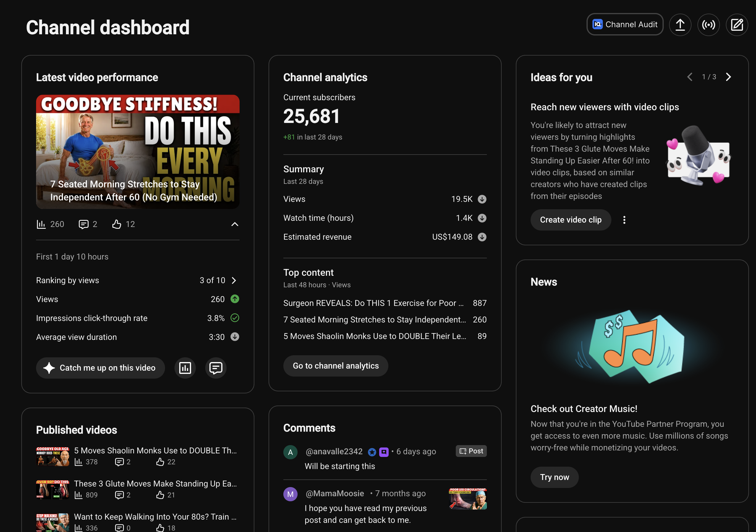756x532 pixels.
Task: Click the Creator Music news illustration
Action: (632, 346)
